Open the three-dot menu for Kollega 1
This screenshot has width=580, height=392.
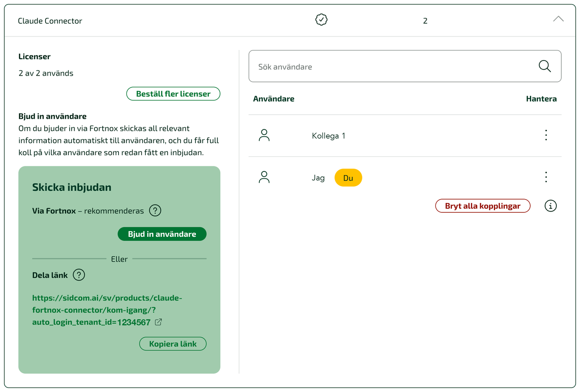[546, 135]
